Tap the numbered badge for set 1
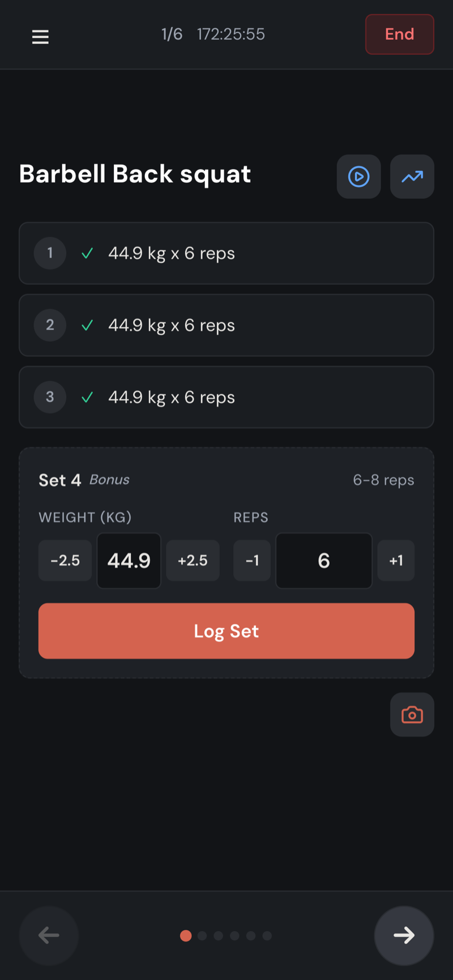This screenshot has width=453, height=980. point(50,253)
